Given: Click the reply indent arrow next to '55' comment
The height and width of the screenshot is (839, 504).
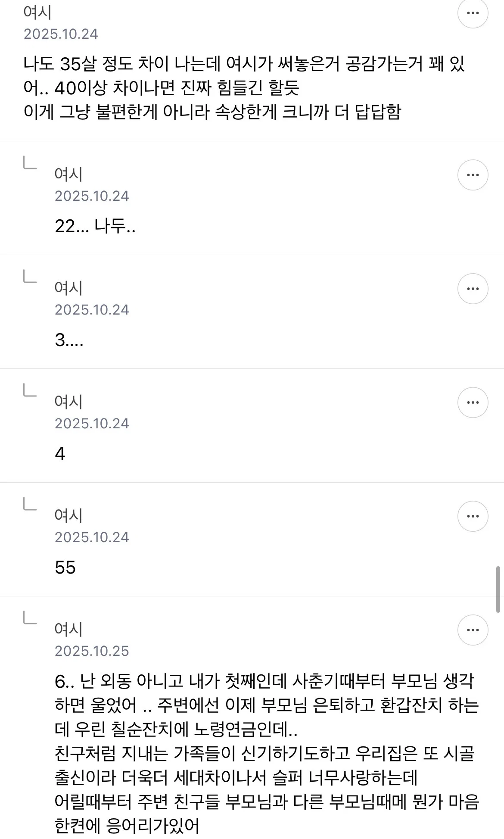Looking at the screenshot, I should pos(30,504).
